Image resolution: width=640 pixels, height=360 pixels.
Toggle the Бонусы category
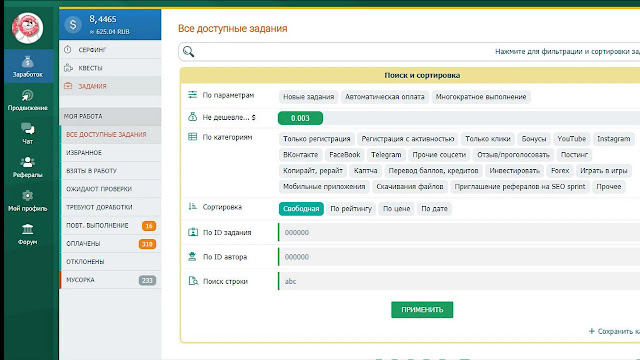coord(534,139)
